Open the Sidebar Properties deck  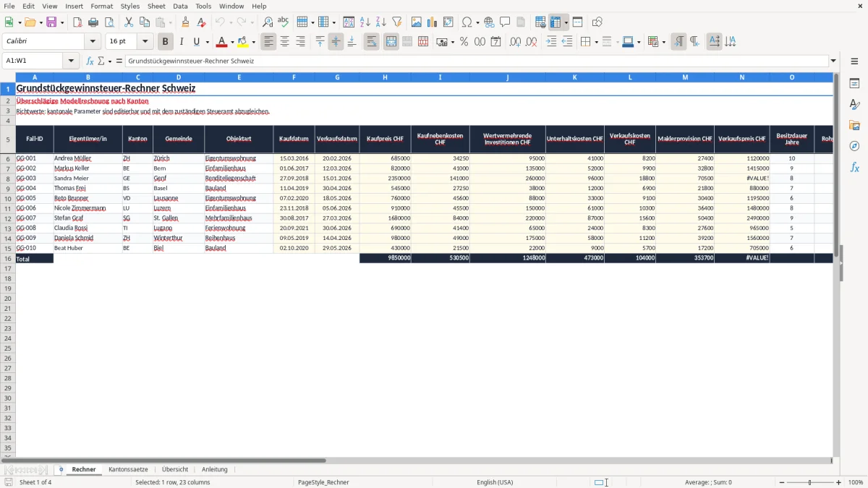coord(854,83)
